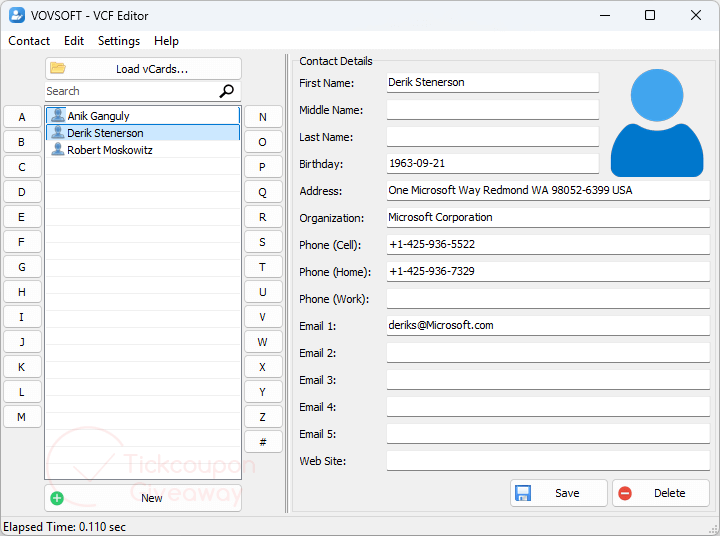This screenshot has height=536, width=720.
Task: Click the Email 5 field
Action: coord(548,434)
